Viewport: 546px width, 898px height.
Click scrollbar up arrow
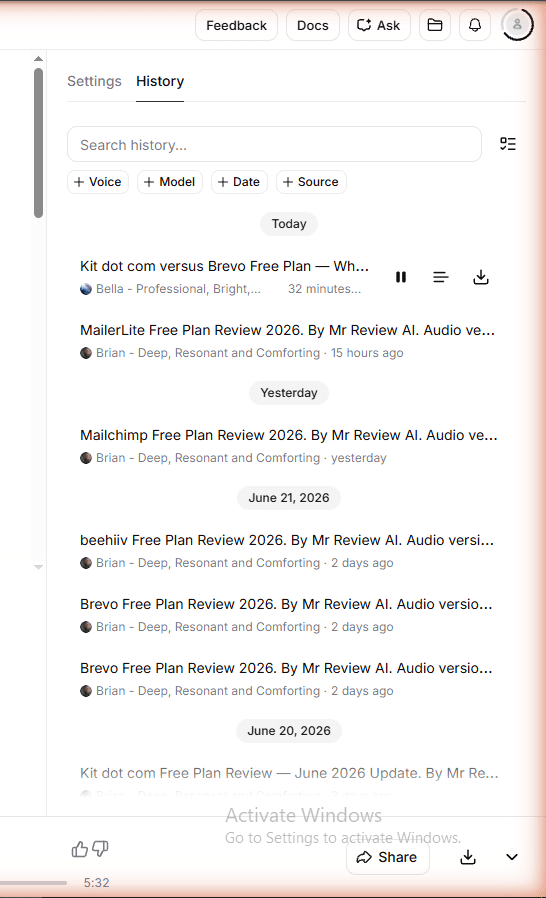coord(38,59)
